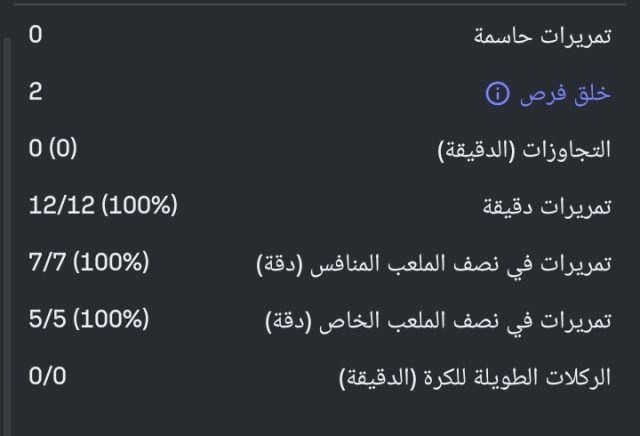Click the value 2 for خلق فرص

pos(35,93)
